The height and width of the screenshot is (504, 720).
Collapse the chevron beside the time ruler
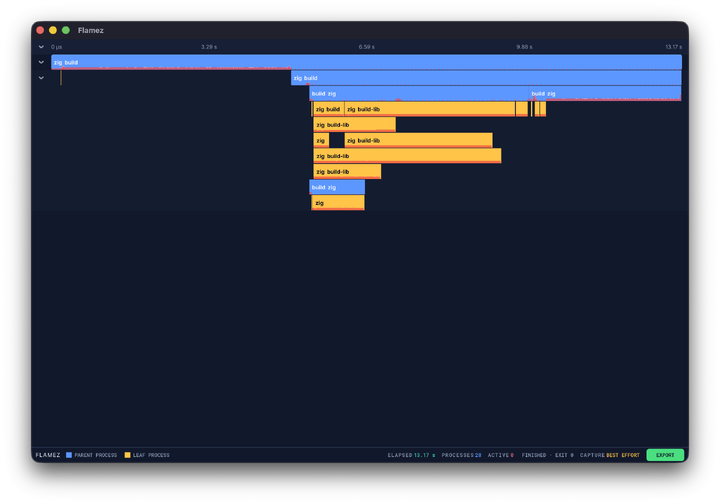click(x=41, y=47)
